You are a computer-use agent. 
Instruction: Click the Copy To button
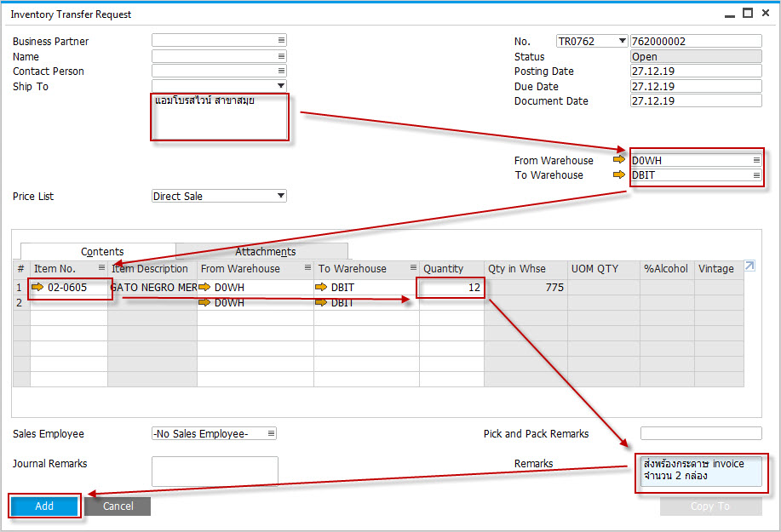tap(710, 506)
